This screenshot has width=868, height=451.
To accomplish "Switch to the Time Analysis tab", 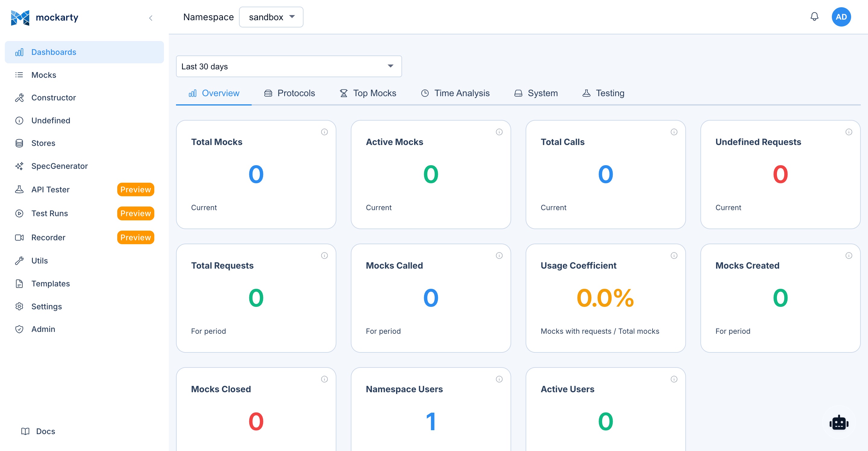I will 455,93.
